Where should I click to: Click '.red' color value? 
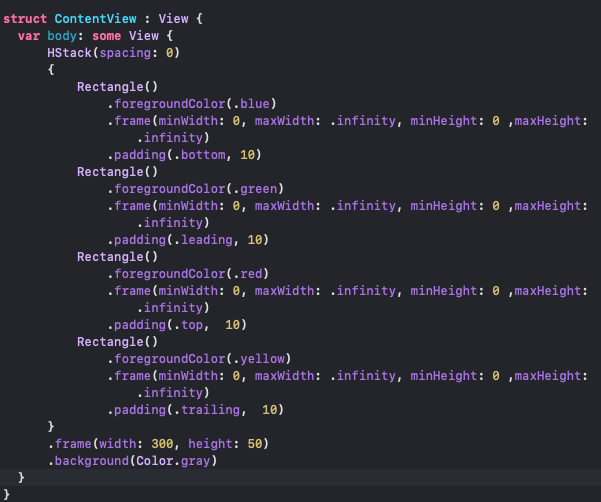[248, 274]
